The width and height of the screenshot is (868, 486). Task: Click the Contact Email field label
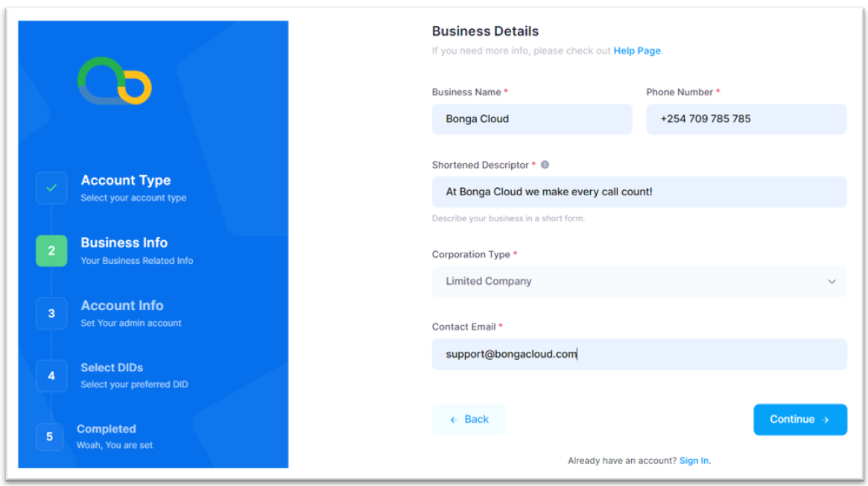pyautogui.click(x=463, y=327)
